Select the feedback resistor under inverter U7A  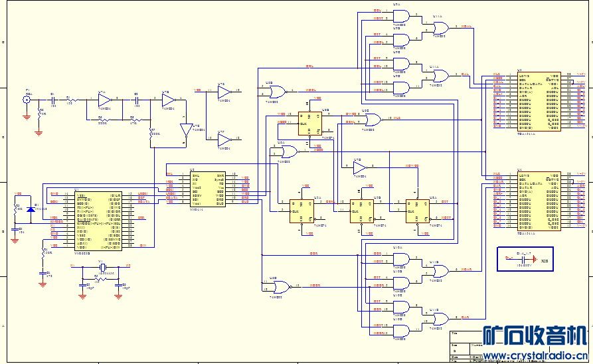click(x=103, y=120)
